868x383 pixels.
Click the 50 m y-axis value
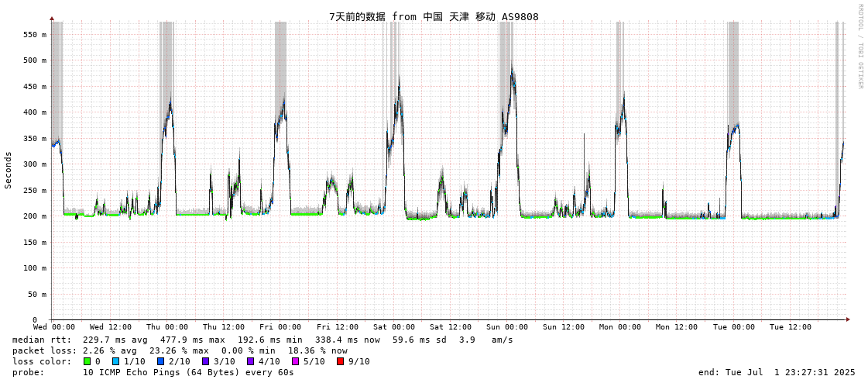38,295
